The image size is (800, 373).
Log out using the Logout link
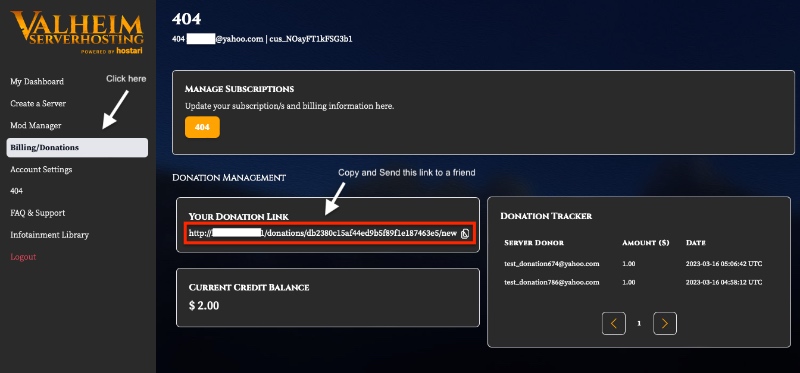(23, 257)
